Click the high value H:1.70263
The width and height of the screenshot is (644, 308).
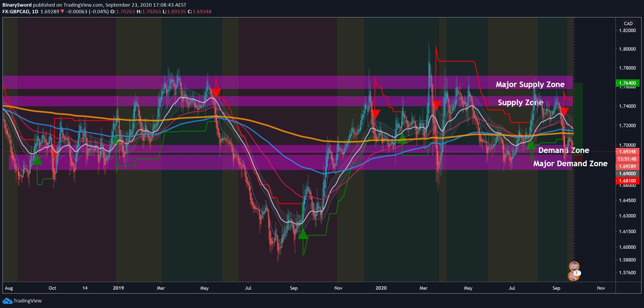tap(149, 12)
